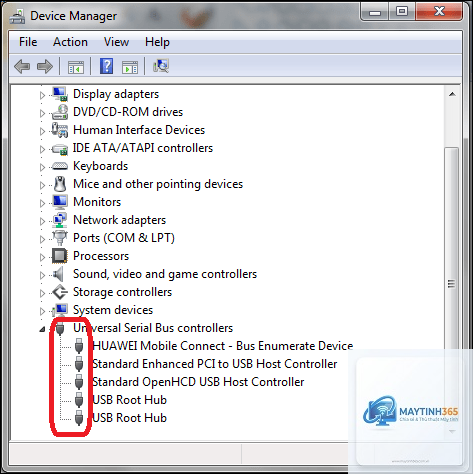Select the System devices label

[113, 310]
